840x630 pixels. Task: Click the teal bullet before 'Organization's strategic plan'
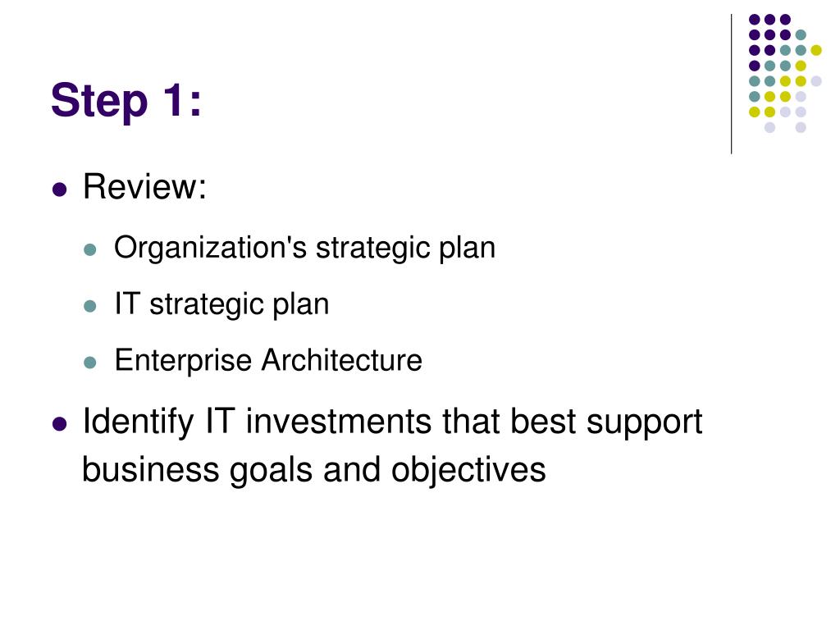point(90,250)
